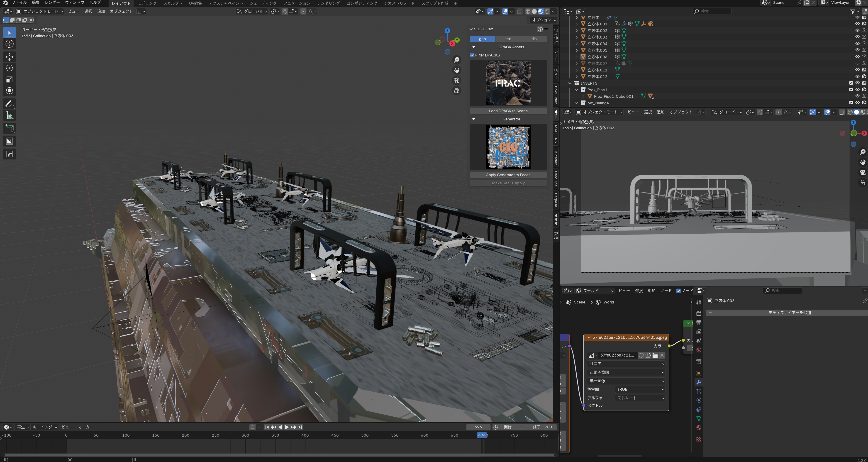Select the 3D cursor tool
Screen dimensions: 868x462
10,44
